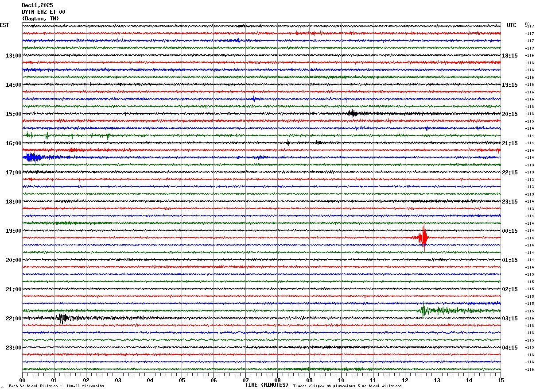Select the 13:00 EST time label
The image size is (536, 392).
(x=13, y=56)
